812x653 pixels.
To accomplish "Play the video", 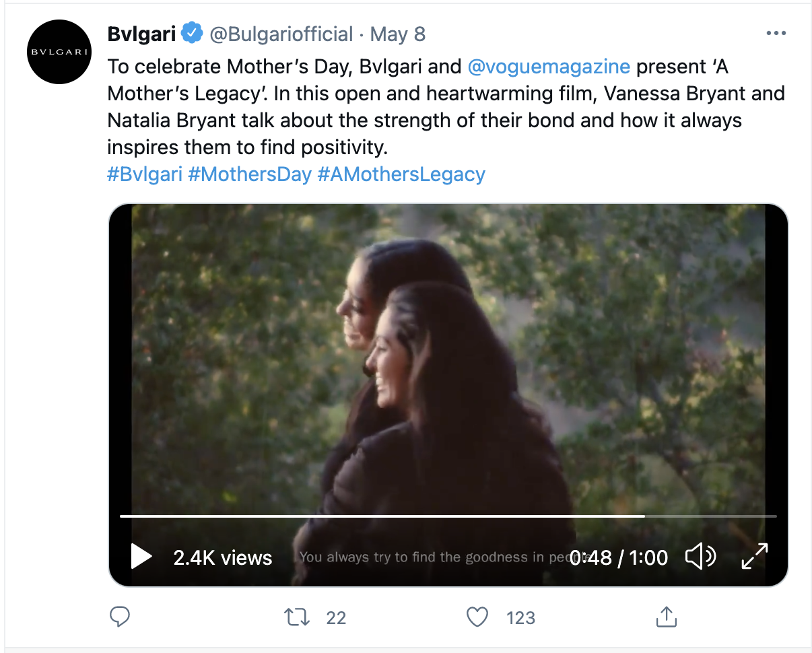I will coord(141,557).
